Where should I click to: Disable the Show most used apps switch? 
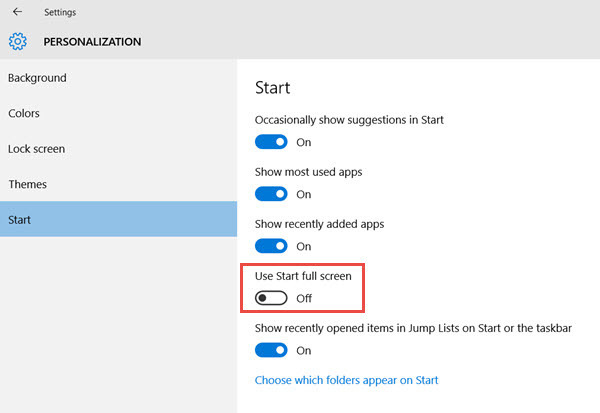[271, 194]
